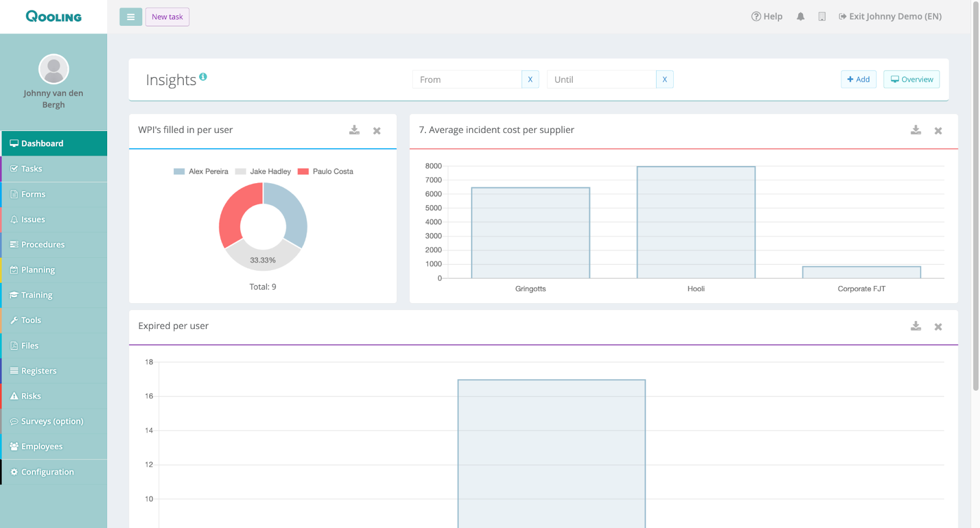The width and height of the screenshot is (980, 528).
Task: Open the notifications bell icon
Action: coord(801,17)
